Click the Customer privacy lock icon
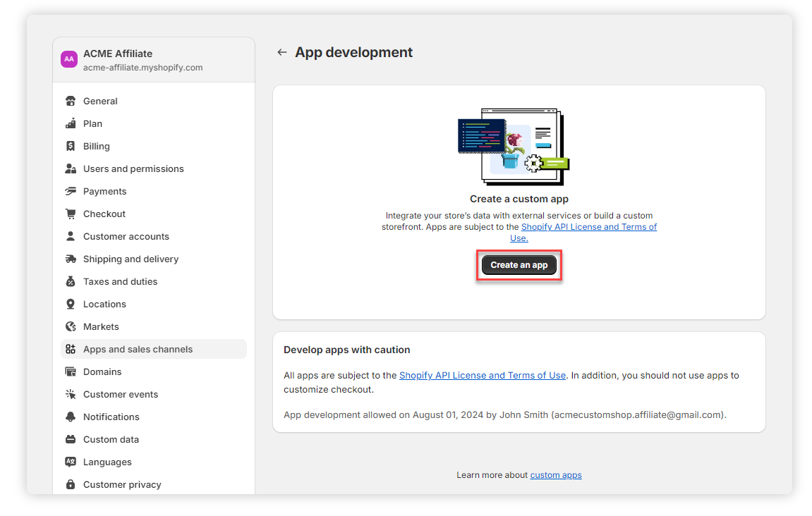The image size is (812, 516). point(71,484)
